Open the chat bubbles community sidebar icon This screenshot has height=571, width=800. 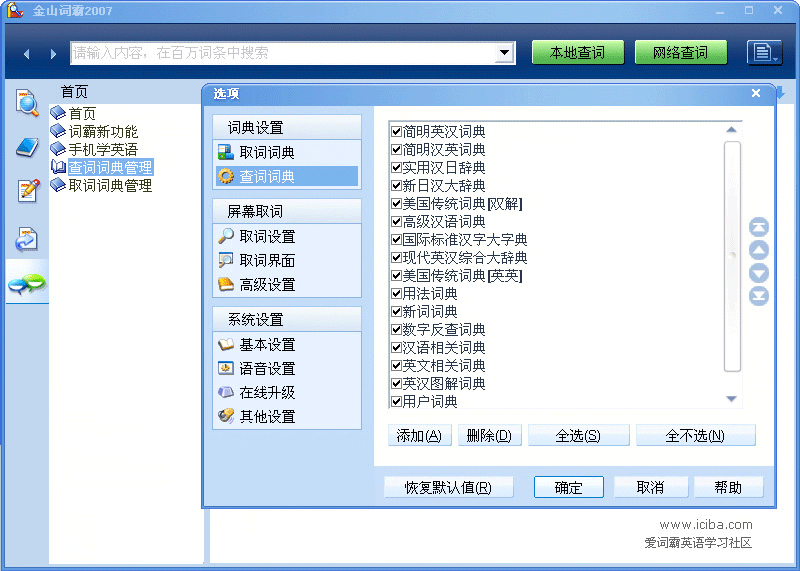27,284
